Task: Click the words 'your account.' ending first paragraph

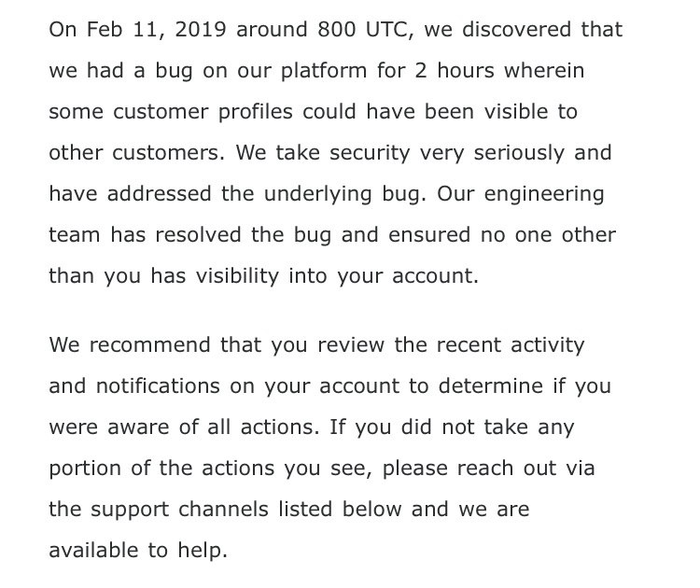Action: [x=408, y=277]
